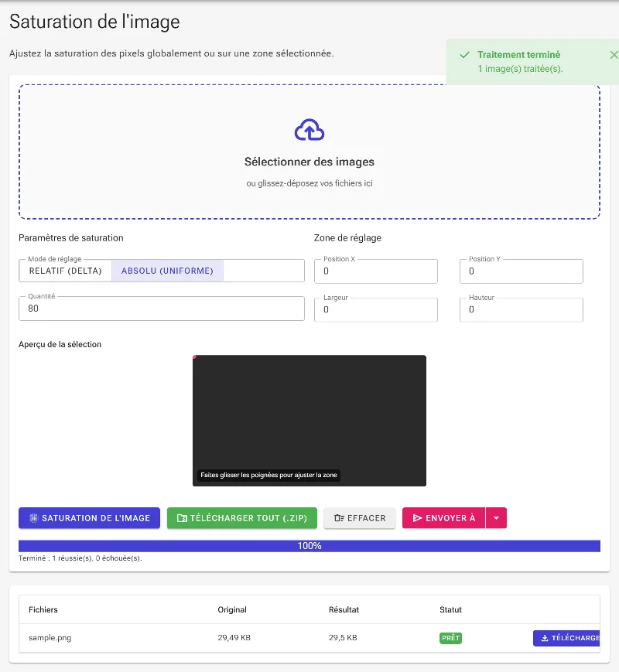Viewport: 619px width, 672px height.
Task: Click the 29,5 KB result size
Action: point(343,638)
